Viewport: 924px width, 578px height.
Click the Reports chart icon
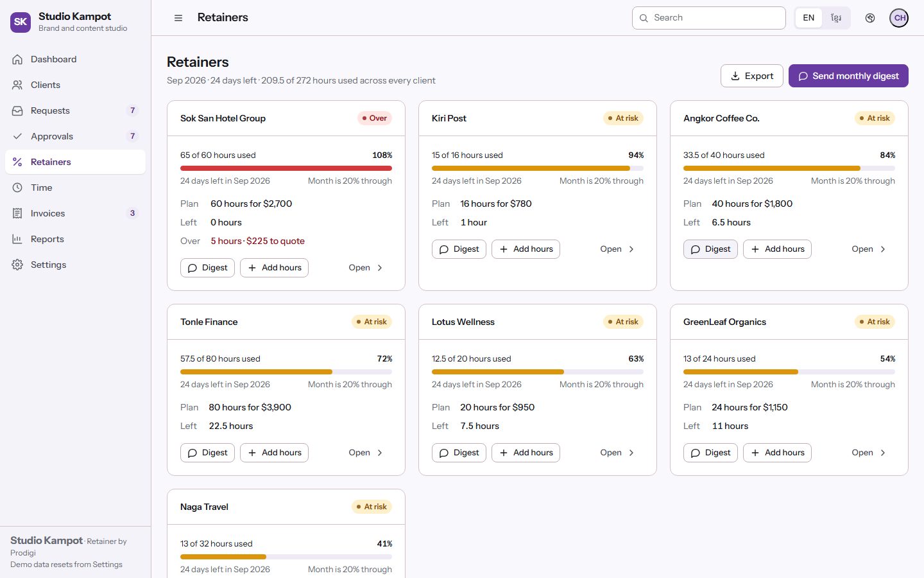(17, 239)
